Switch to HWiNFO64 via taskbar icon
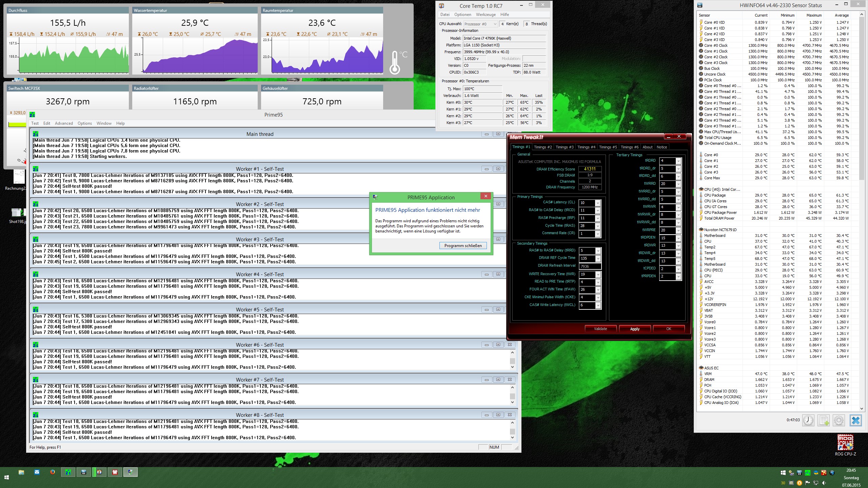The width and height of the screenshot is (868, 488). tap(84, 472)
